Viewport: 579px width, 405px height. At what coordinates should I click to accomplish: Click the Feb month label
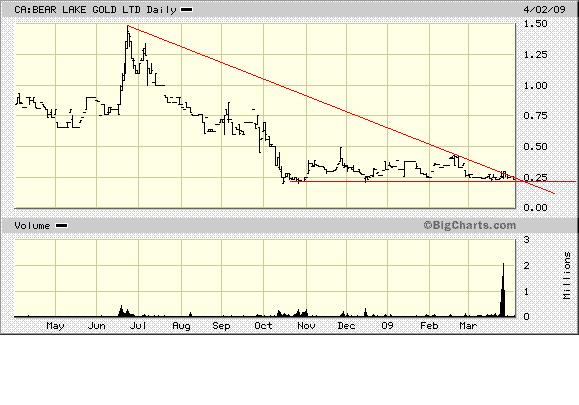[429, 326]
